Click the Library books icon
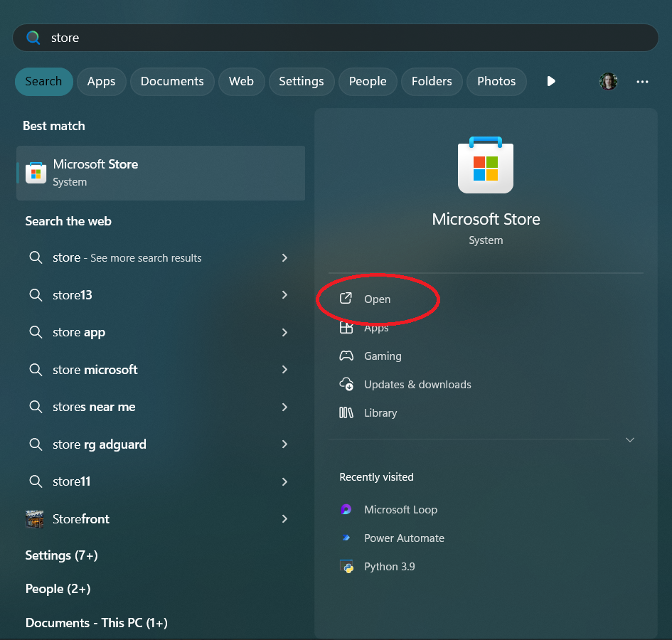 (346, 412)
